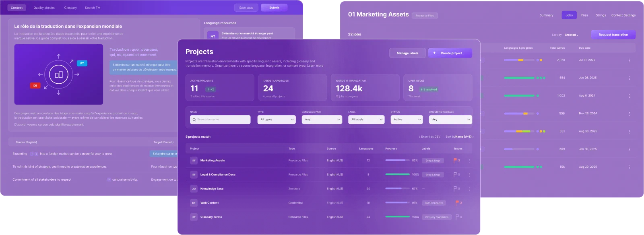Click the Marketing Assets 82% progress bar

[397, 160]
